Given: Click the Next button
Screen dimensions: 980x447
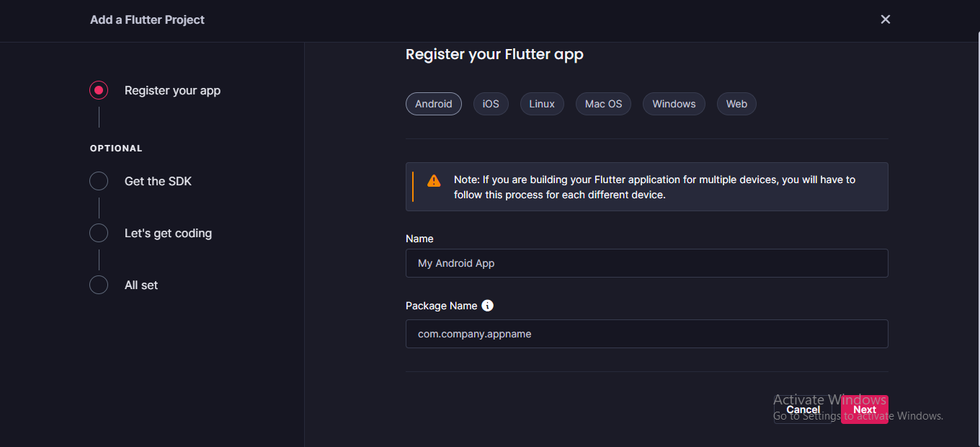Looking at the screenshot, I should tap(865, 410).
